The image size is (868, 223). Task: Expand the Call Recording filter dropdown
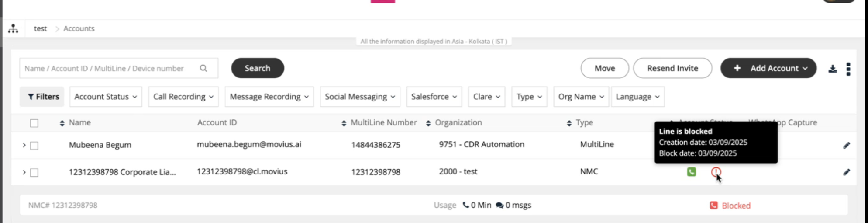pyautogui.click(x=183, y=97)
